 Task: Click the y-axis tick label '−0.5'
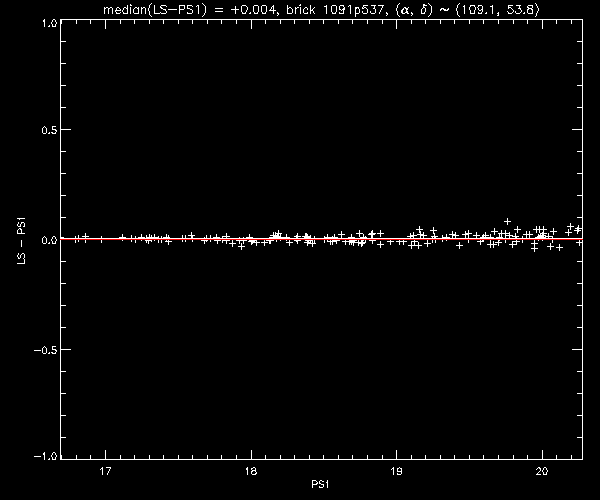[x=45, y=350]
